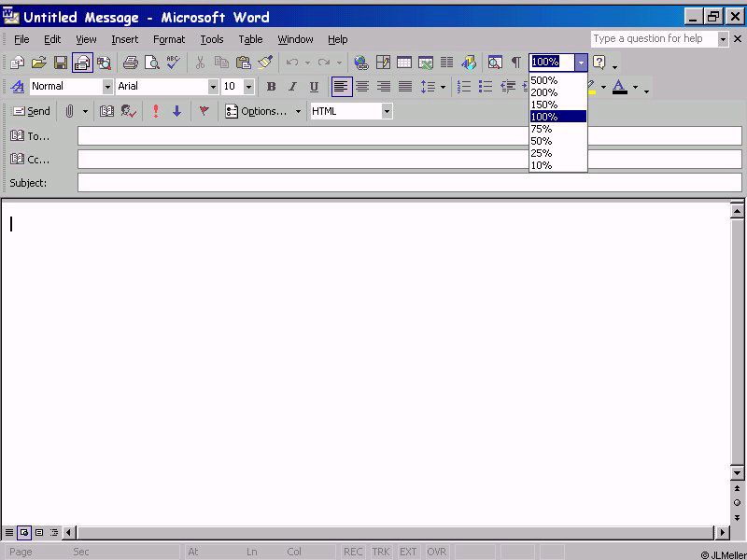
Task: Click the Align Right button
Action: (384, 87)
